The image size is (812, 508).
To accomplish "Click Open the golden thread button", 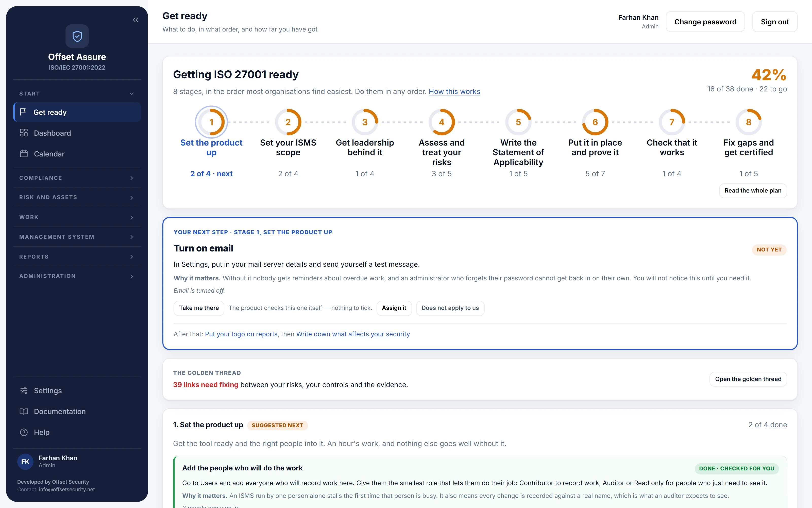I will [748, 379].
